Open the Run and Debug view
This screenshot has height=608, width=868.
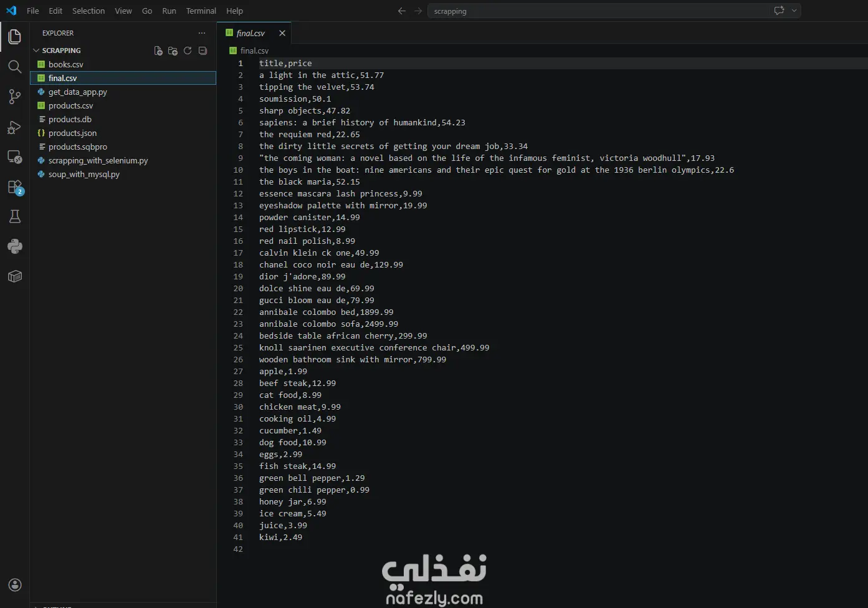pyautogui.click(x=14, y=127)
